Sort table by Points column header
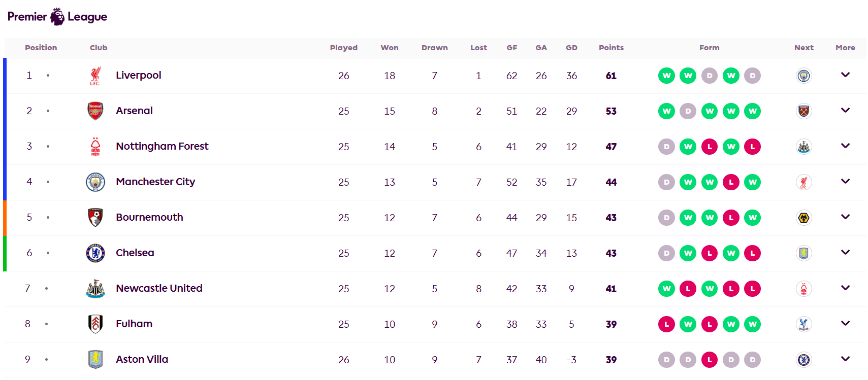Viewport: 868px width, 380px height. pos(611,48)
